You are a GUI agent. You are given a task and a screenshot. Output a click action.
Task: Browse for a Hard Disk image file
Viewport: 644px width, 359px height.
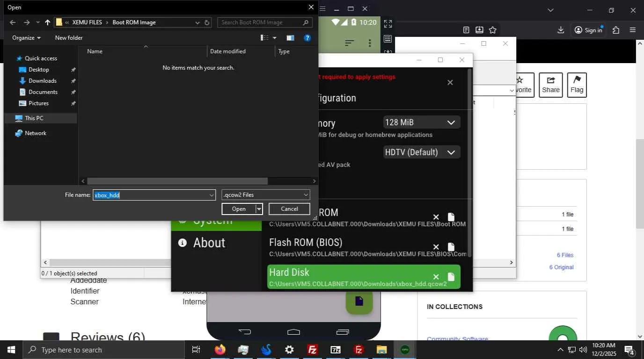(x=451, y=277)
